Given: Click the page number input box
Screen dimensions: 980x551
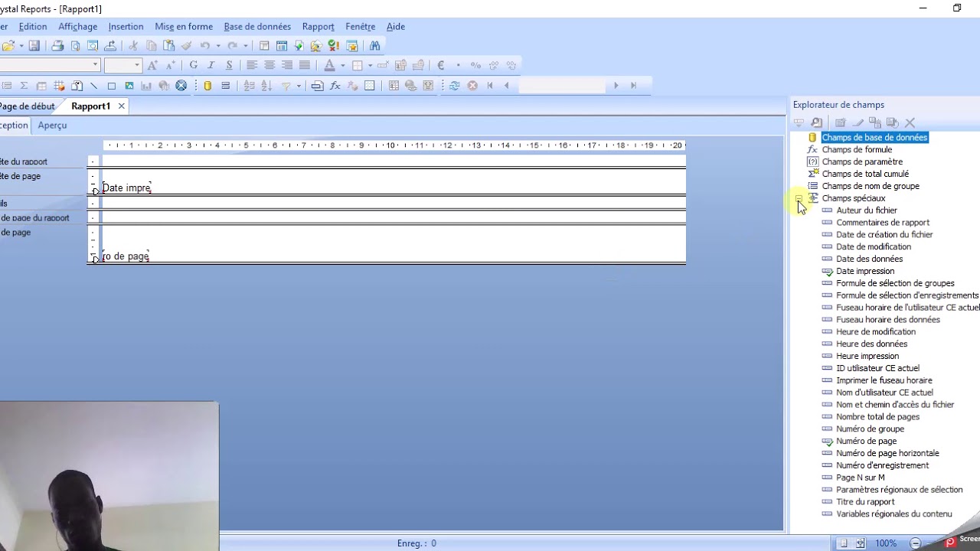Looking at the screenshot, I should (562, 86).
